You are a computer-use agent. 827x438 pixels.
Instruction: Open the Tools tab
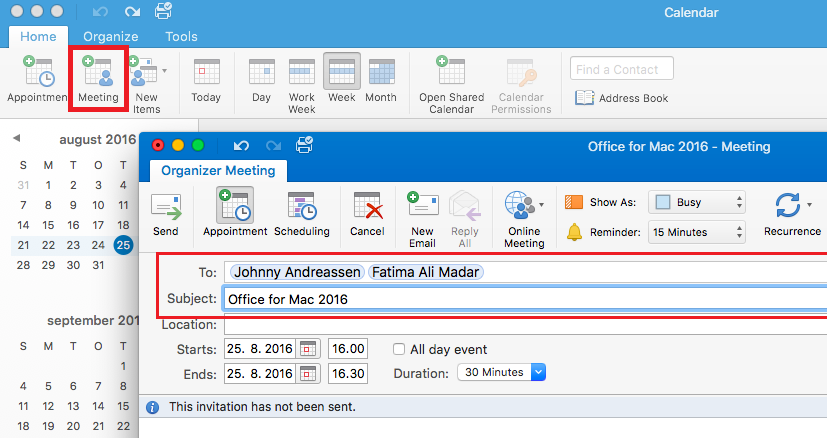coord(181,36)
